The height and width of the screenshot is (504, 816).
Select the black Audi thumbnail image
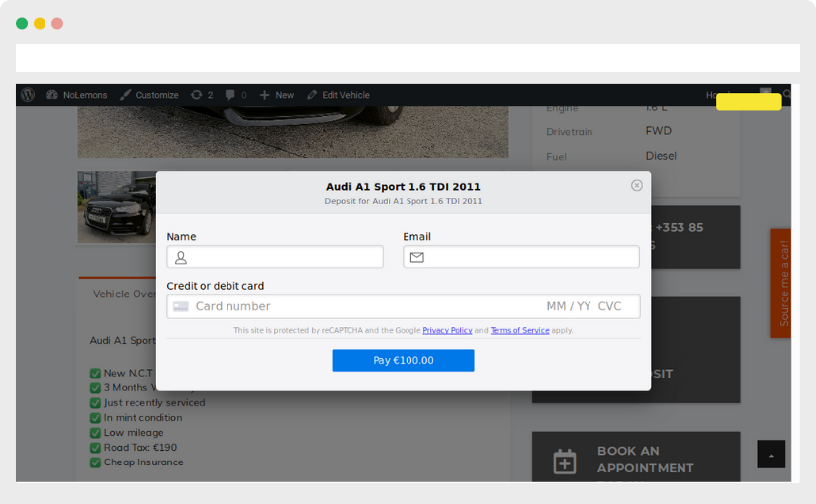point(117,207)
